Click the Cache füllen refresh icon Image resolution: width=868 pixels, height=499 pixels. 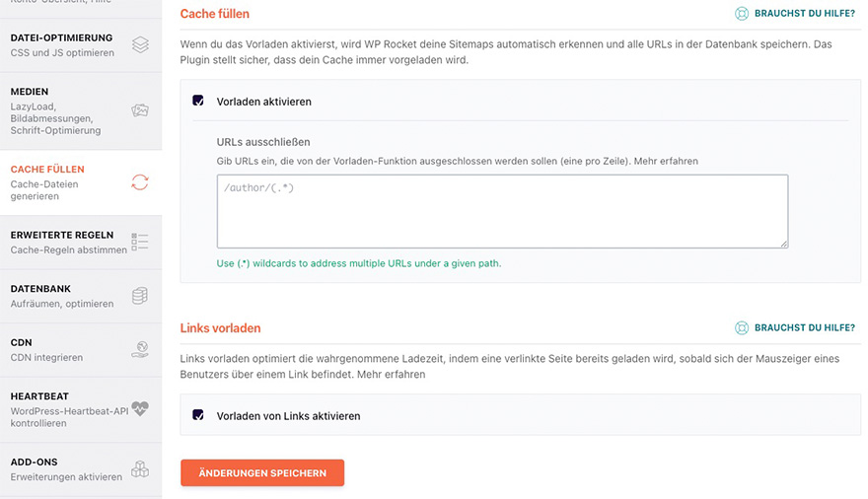(x=140, y=182)
